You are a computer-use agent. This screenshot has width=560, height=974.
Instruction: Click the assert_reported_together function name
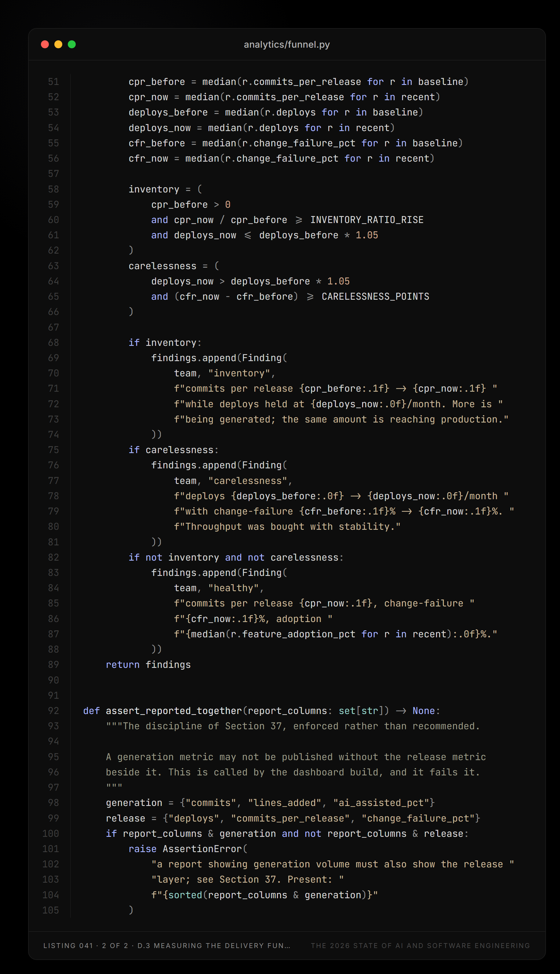pyautogui.click(x=174, y=711)
